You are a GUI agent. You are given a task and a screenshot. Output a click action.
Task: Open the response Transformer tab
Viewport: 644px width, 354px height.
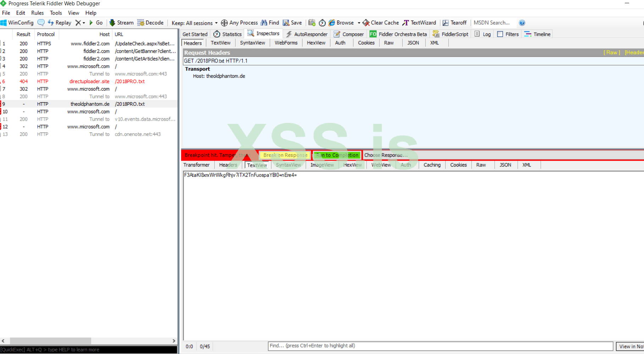(196, 165)
